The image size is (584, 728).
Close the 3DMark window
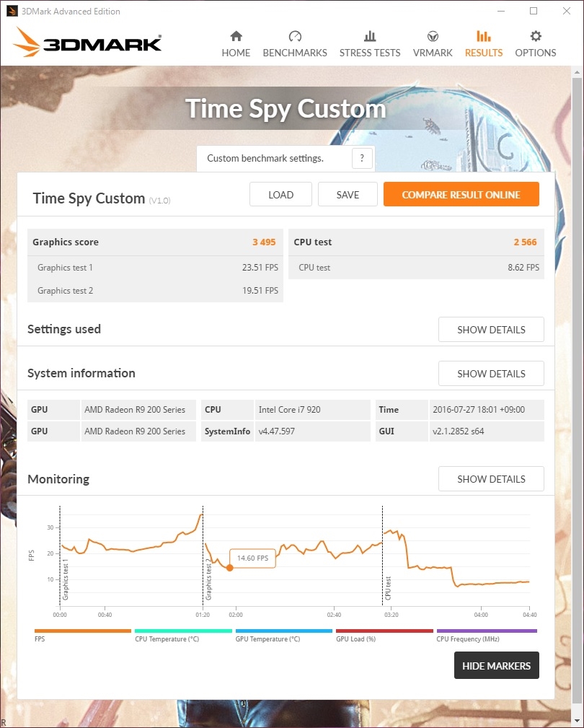click(567, 11)
